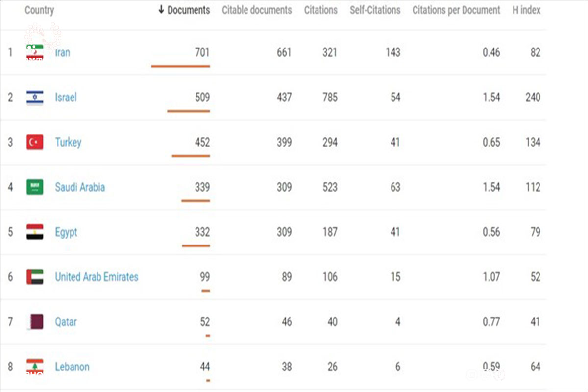Screen dimensions: 588x392
Task: Open the Saudi Arabia country link
Action: coord(80,187)
